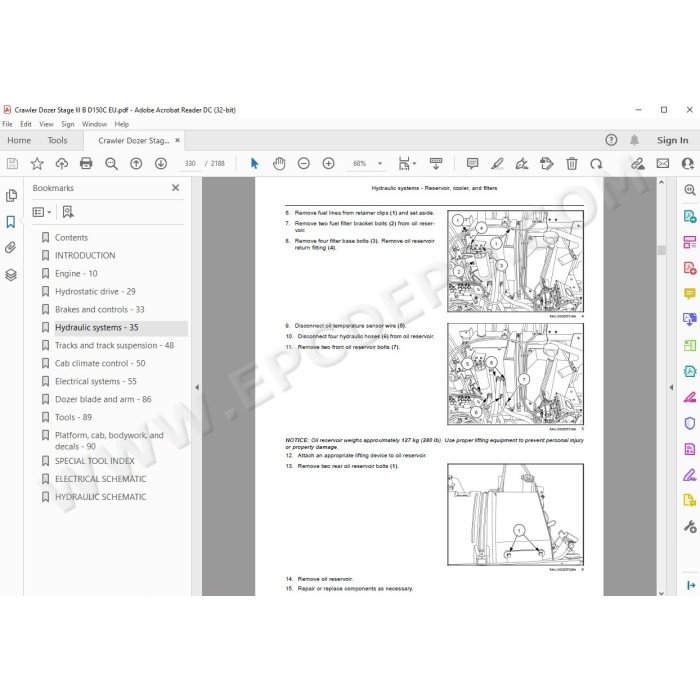Open the help question mark icon
700x700 pixels.
[611, 140]
